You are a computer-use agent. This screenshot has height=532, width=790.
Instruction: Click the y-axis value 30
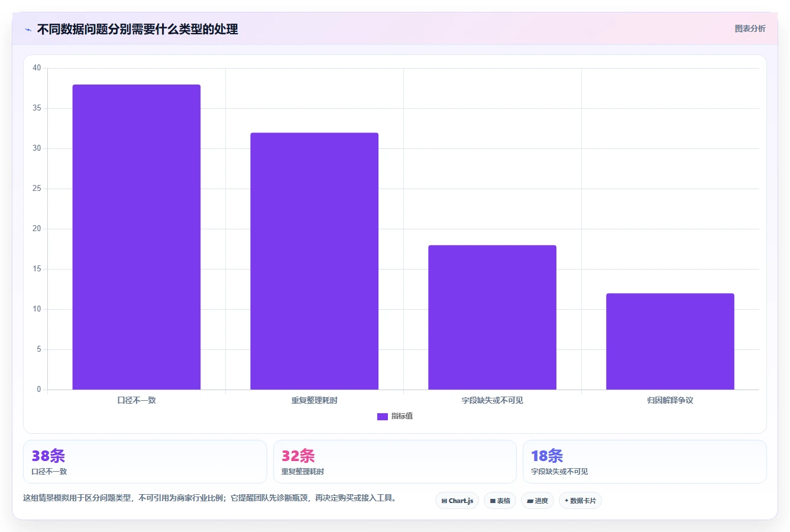[x=37, y=148]
